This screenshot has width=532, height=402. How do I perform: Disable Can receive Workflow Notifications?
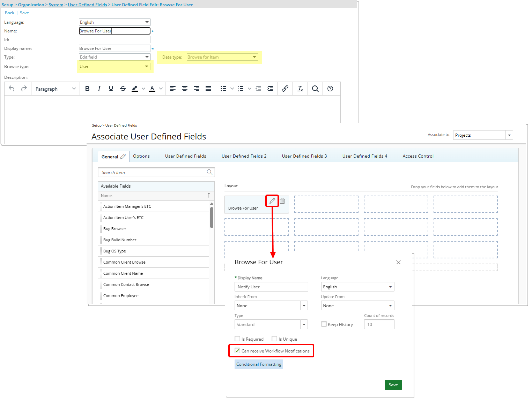click(238, 351)
